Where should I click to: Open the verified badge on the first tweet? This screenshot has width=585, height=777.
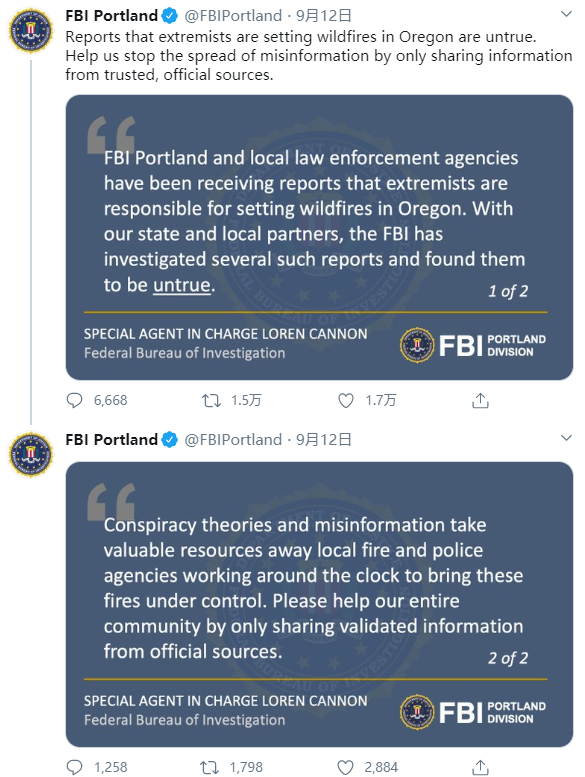pos(169,16)
